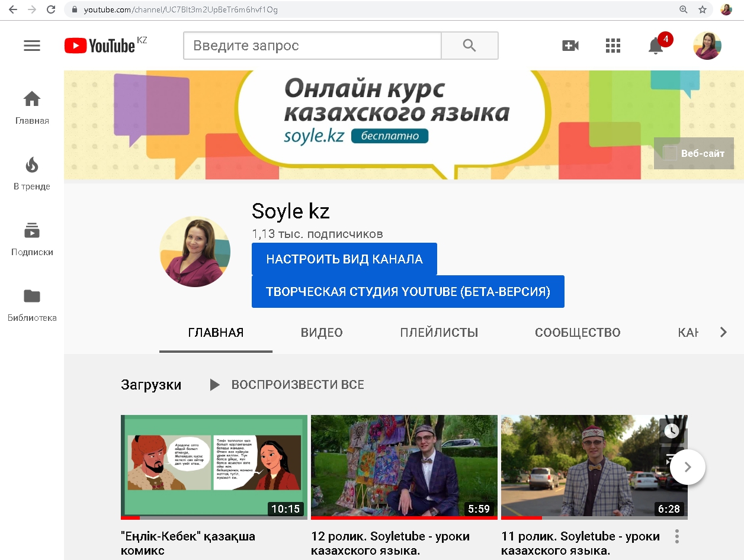Open Творческая студия YouTube button

[x=408, y=291]
